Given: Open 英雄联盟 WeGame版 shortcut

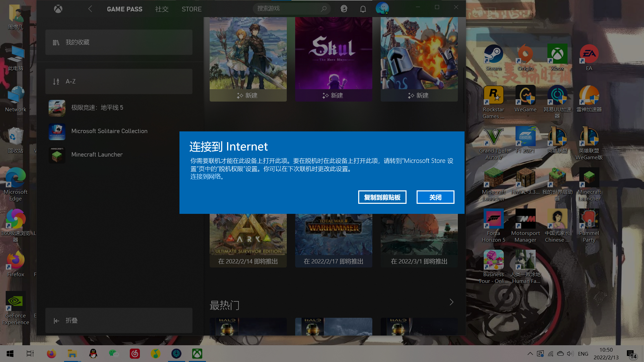Looking at the screenshot, I should (x=589, y=143).
